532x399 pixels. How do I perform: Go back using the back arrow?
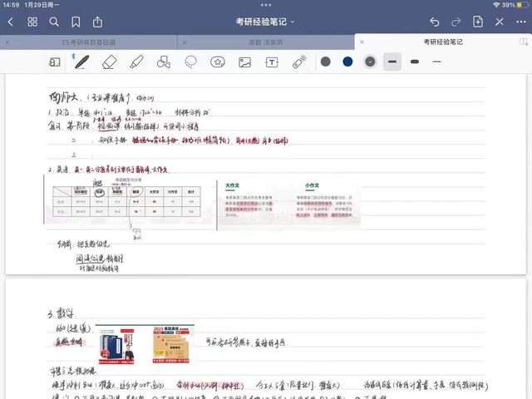10,21
